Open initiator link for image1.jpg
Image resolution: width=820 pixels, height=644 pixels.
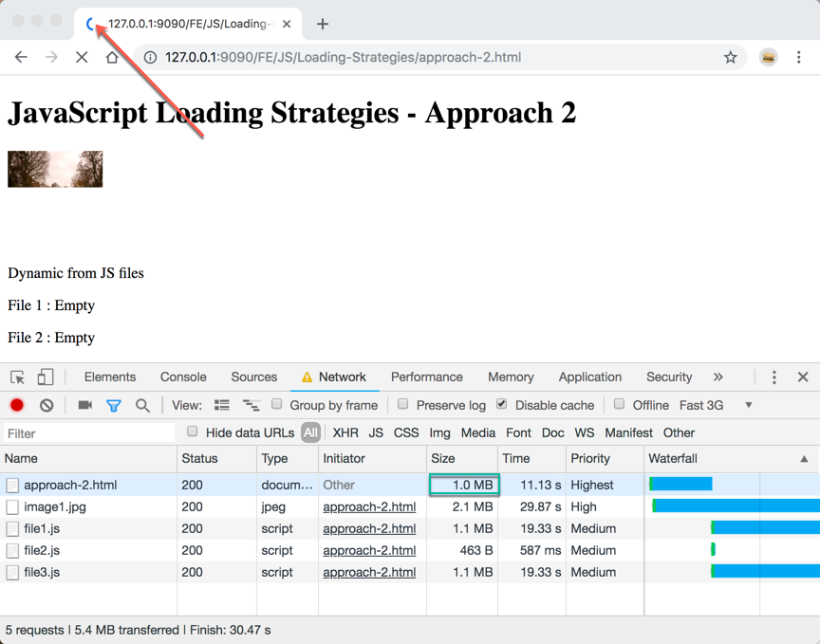click(x=369, y=507)
